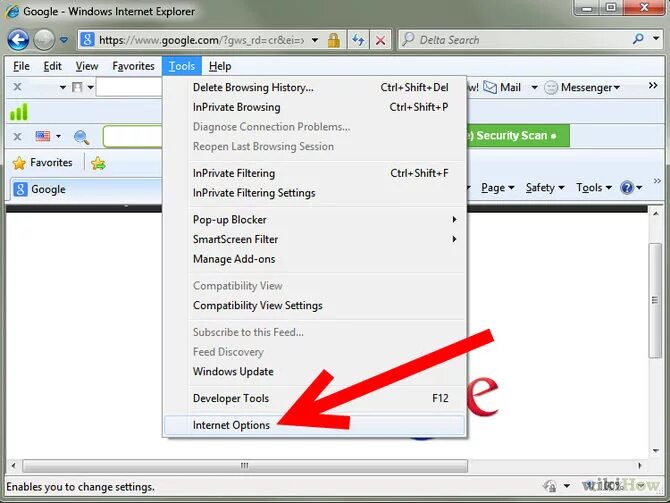Open the View menu
The image size is (670, 503).
(x=87, y=66)
